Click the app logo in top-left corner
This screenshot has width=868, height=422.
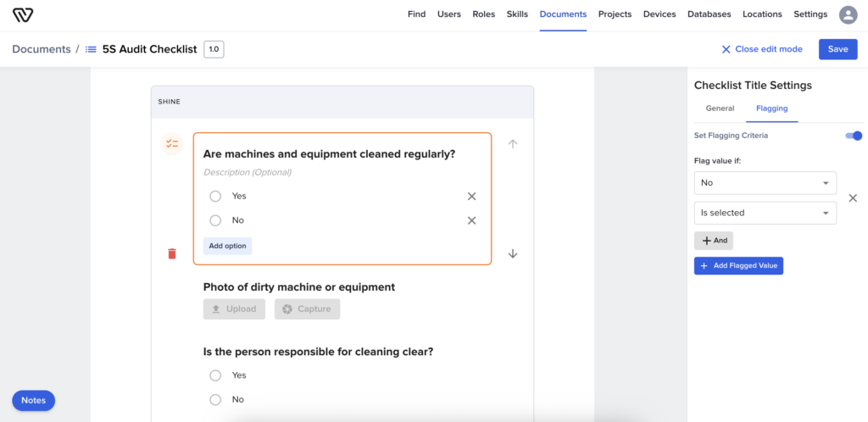point(23,14)
